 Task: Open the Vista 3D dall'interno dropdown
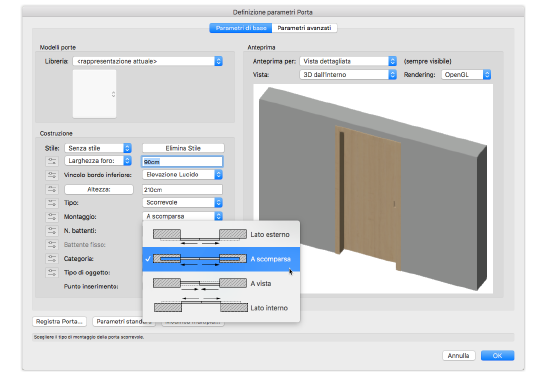click(x=348, y=75)
